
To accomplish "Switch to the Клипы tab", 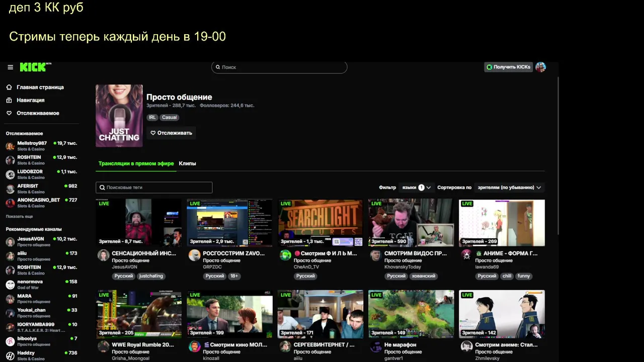I will (187, 163).
